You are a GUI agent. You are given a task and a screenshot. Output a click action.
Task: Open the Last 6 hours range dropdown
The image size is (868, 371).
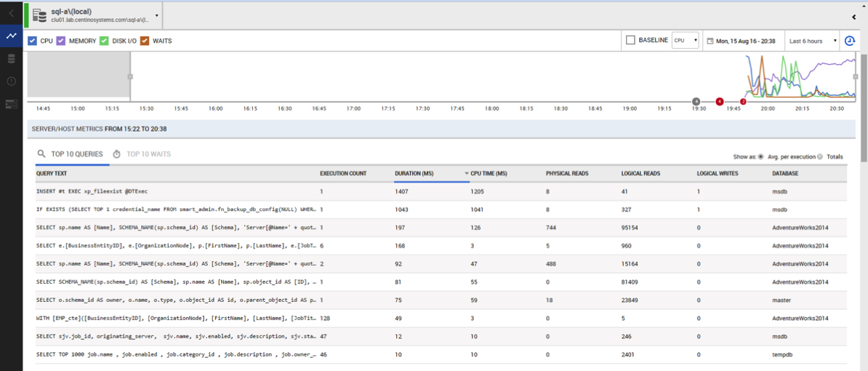click(813, 41)
